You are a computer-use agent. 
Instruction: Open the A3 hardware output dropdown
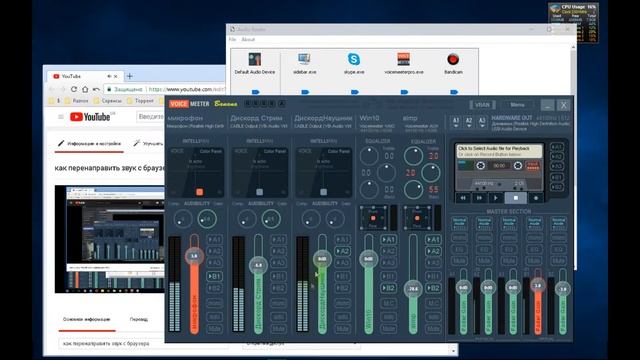click(482, 122)
